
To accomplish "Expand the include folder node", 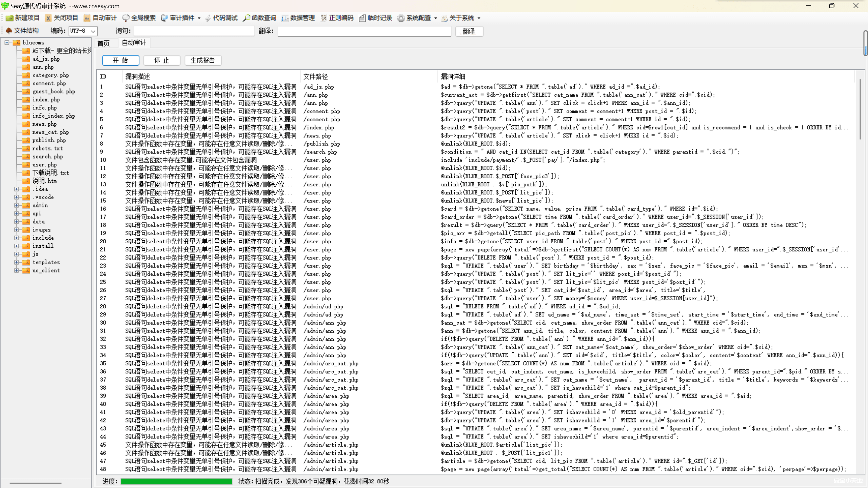I will 16,238.
